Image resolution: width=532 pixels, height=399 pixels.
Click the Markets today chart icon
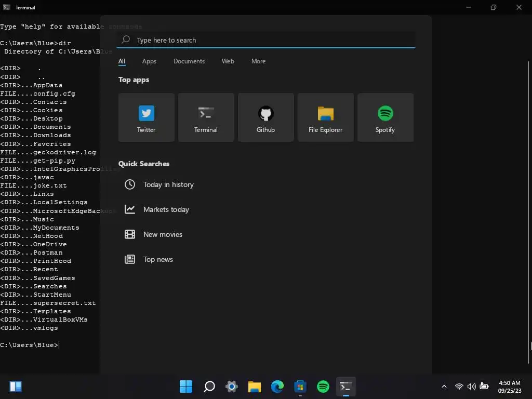click(129, 209)
